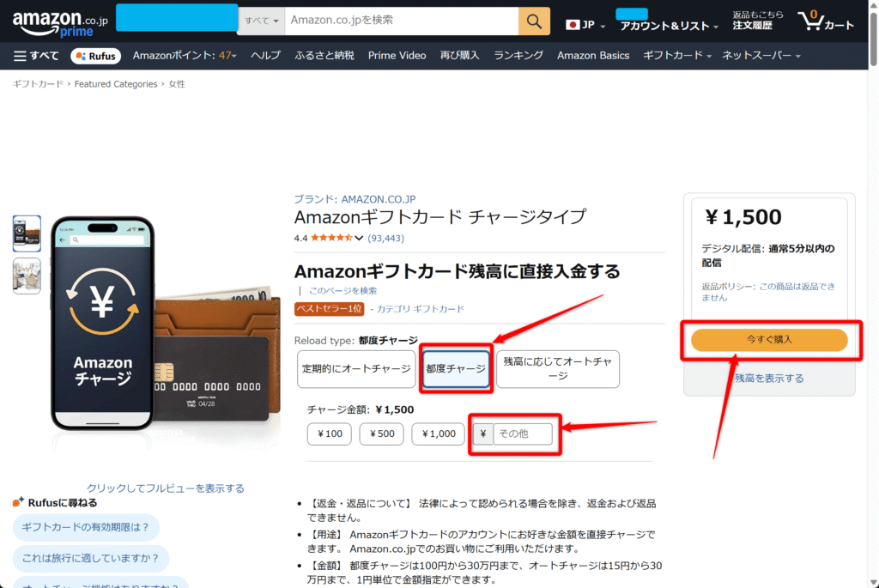Ask Rufus これは旅行に適していますか？
This screenshot has height=588, width=879.
point(91,558)
